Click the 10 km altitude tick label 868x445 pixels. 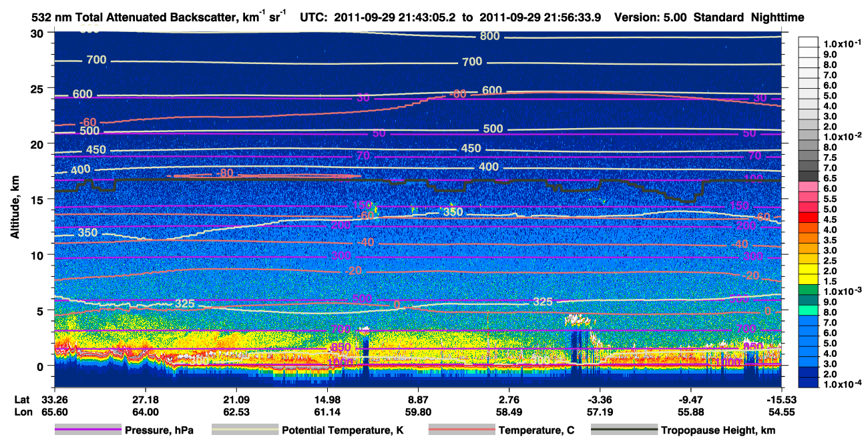[38, 255]
